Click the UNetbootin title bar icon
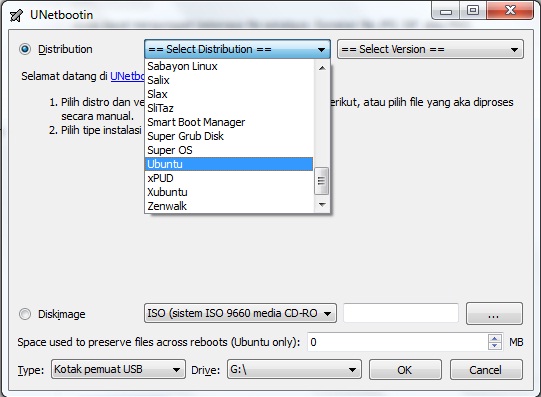The height and width of the screenshot is (397, 541). pyautogui.click(x=16, y=16)
